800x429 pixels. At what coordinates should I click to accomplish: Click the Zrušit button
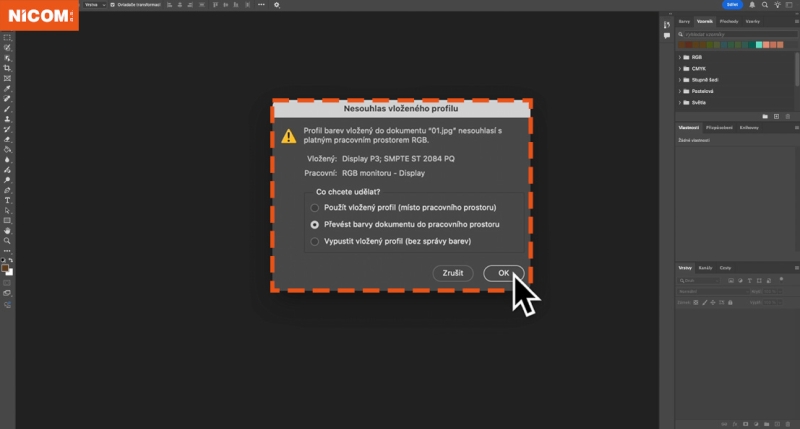[x=452, y=272]
